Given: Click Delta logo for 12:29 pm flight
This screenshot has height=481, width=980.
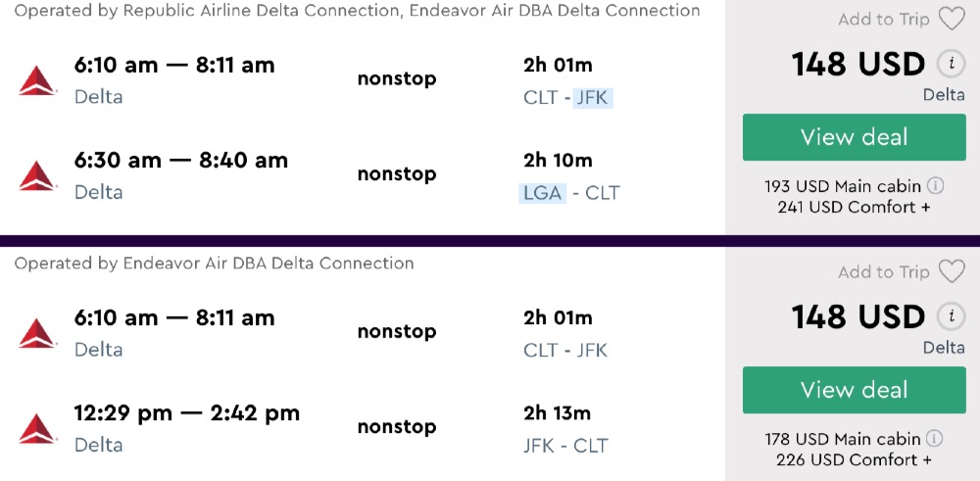Looking at the screenshot, I should pyautogui.click(x=38, y=428).
